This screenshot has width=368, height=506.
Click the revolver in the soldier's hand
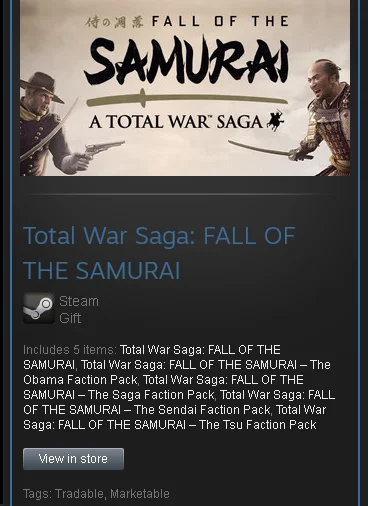tap(100, 150)
